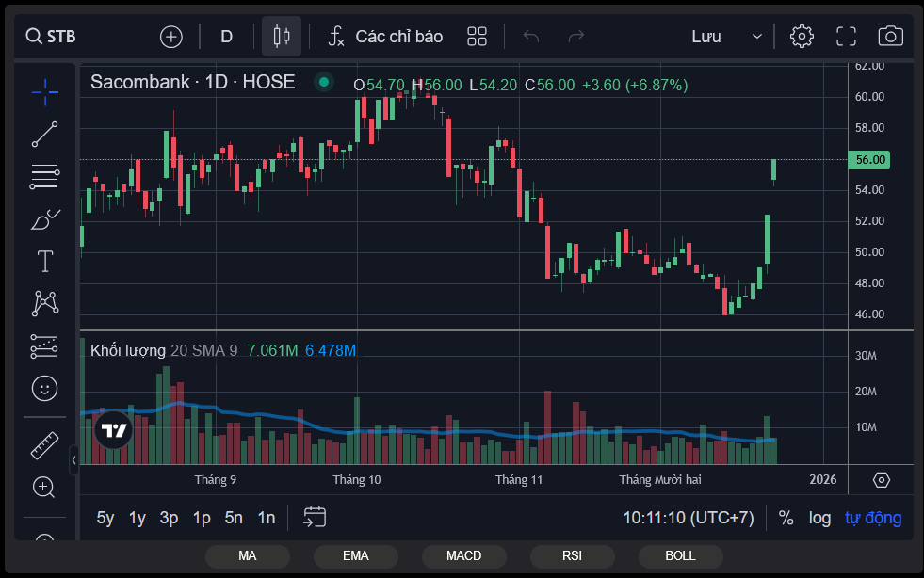The width and height of the screenshot is (924, 578).
Task: Open the candlestick chart type selector
Action: coord(281,37)
